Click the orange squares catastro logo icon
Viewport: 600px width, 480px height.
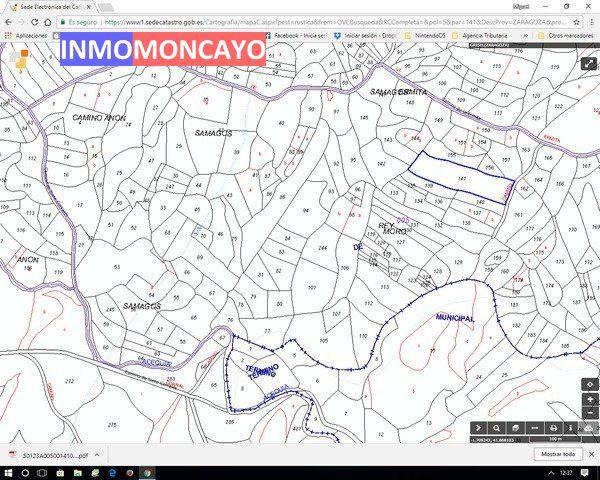19,59
